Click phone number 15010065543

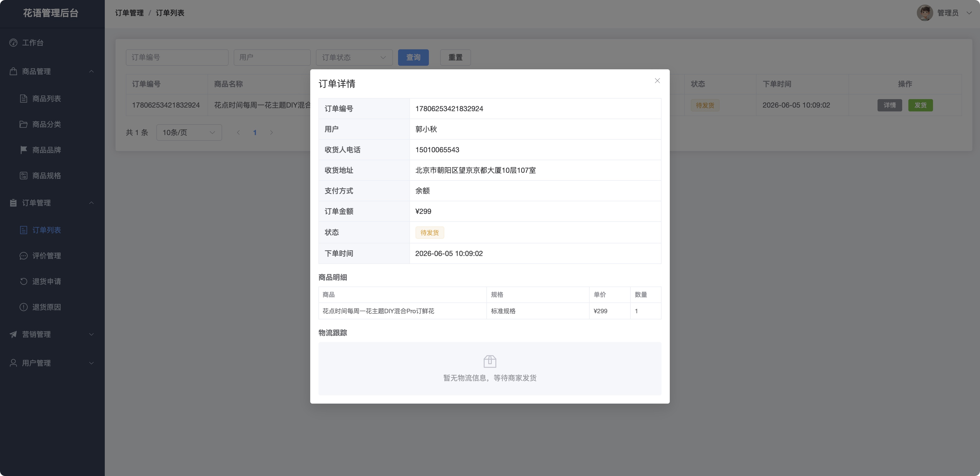point(437,150)
